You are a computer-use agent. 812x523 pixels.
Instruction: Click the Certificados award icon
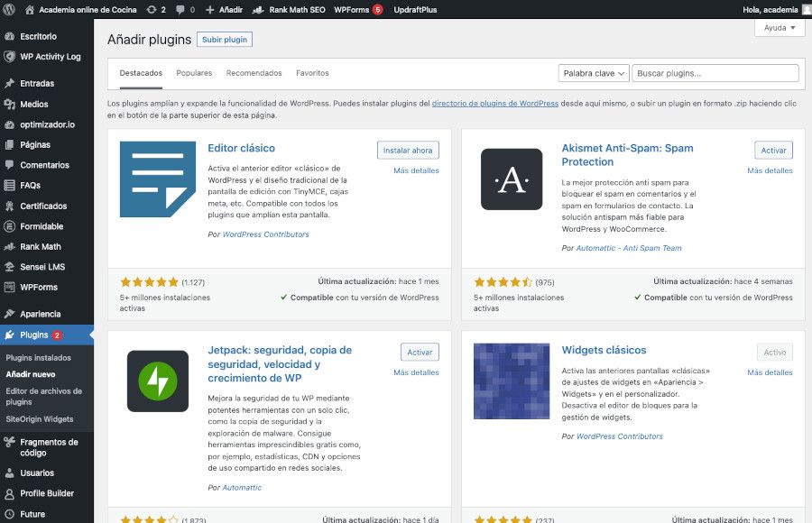click(x=9, y=206)
